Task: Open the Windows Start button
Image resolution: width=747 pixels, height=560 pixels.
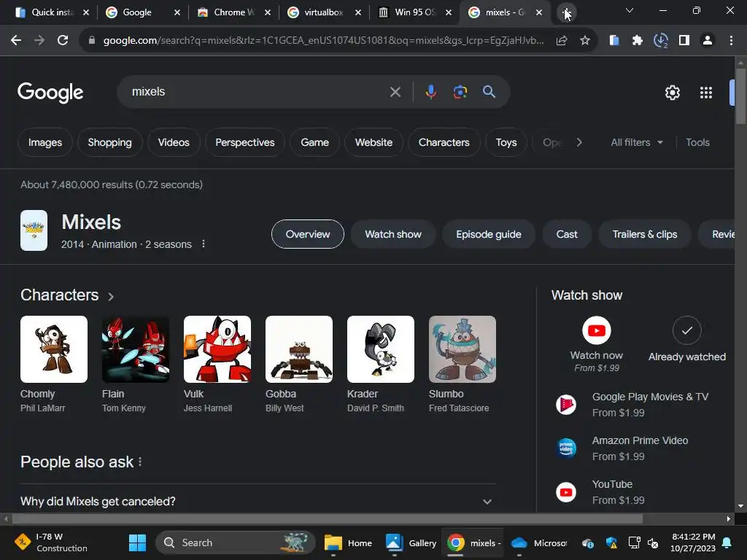Action: [x=137, y=542]
